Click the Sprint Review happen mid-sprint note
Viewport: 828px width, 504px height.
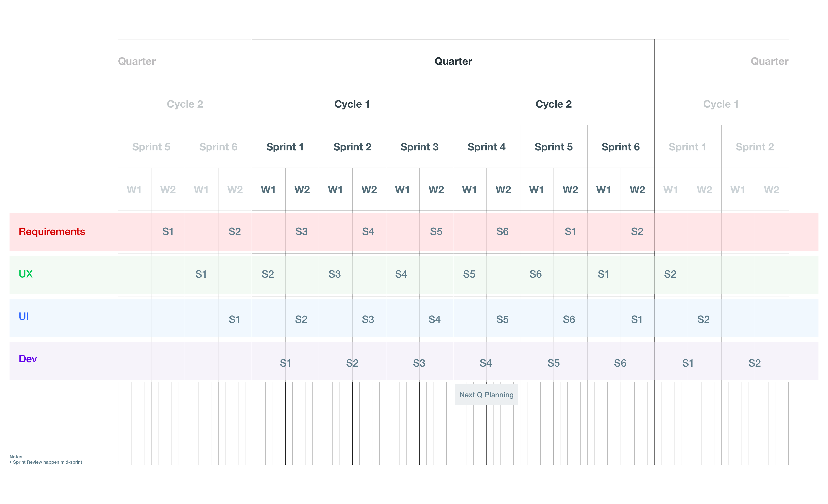47,462
